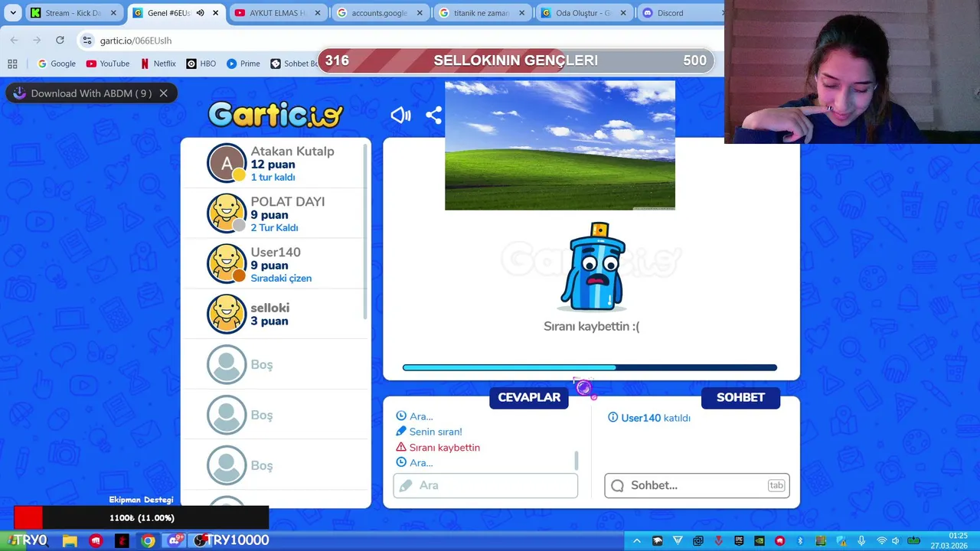
Task: Open Wi-Fi network settings in tray
Action: click(x=881, y=541)
